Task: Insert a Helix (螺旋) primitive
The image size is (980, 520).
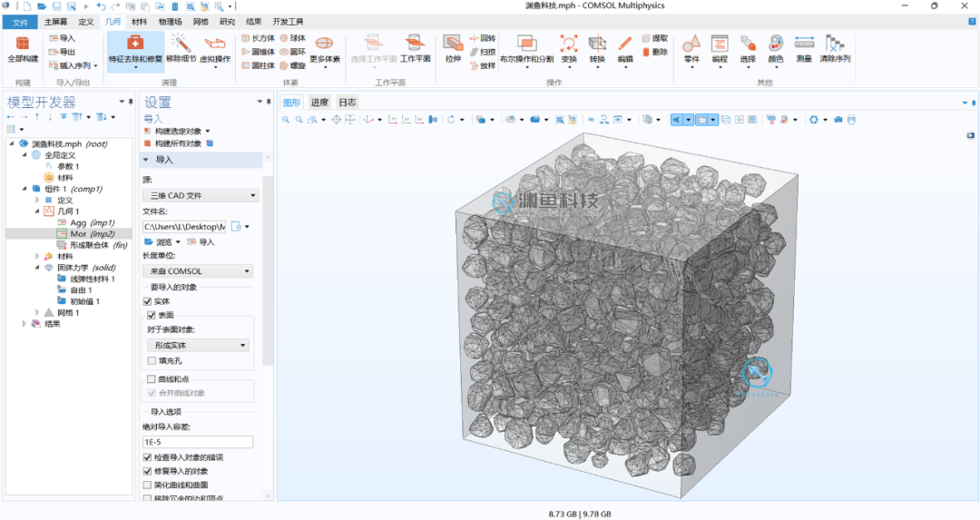Action: point(292,65)
